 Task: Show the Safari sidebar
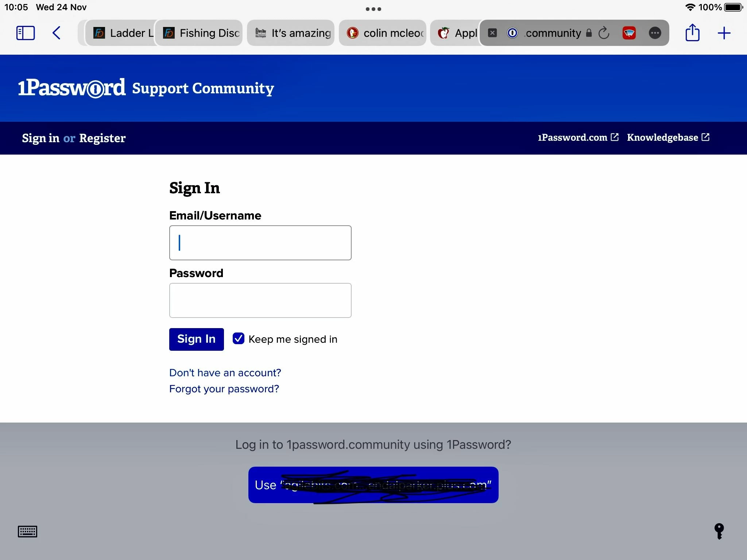point(26,33)
